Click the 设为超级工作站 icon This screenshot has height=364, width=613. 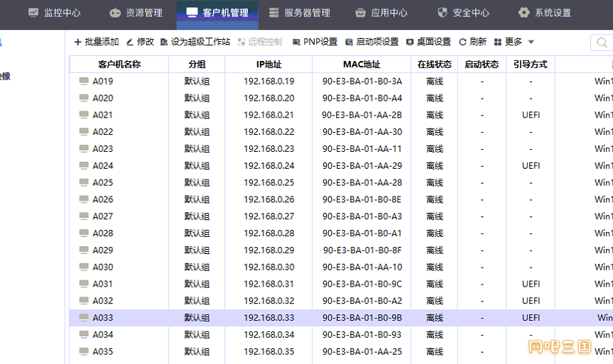pos(164,42)
